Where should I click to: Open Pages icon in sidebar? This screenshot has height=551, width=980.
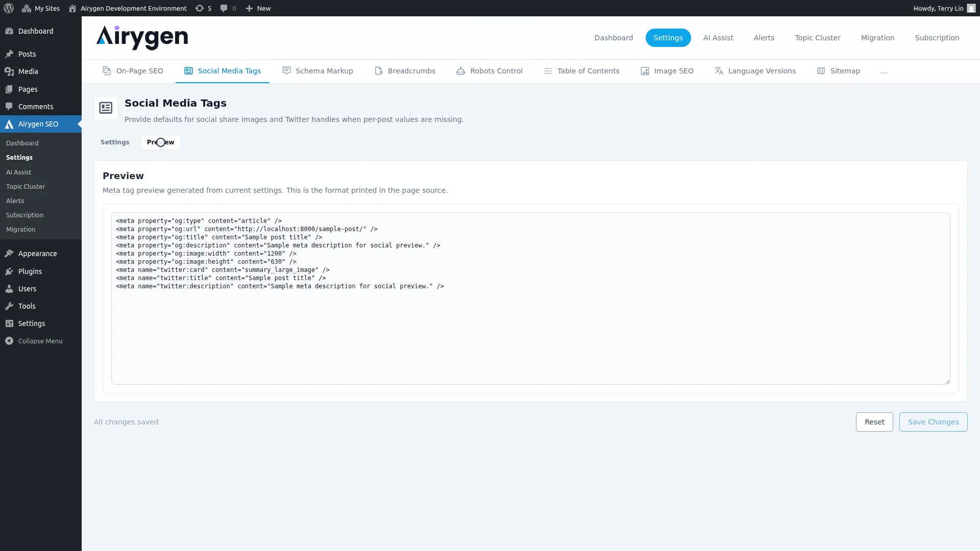(9, 89)
